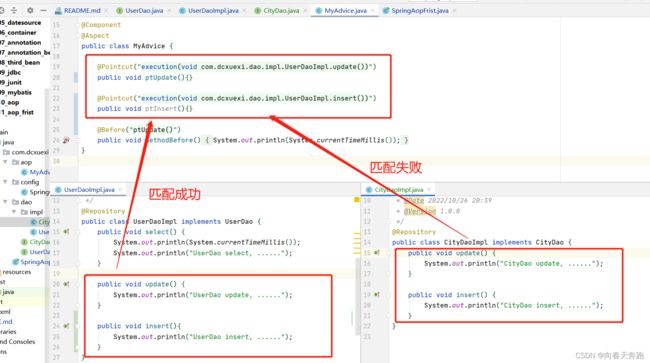Select the 05_datesource module in project tree
The width and height of the screenshot is (650, 363).
tap(21, 22)
